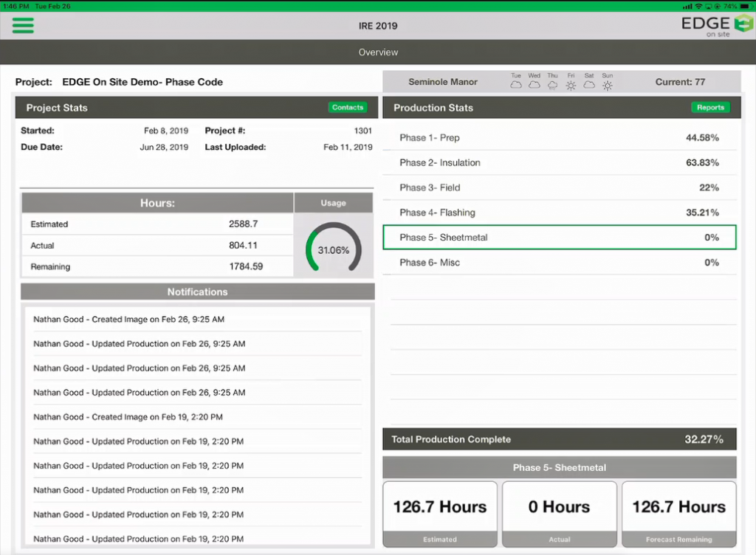The image size is (756, 555).
Task: Switch to the Overview tab
Action: click(x=378, y=52)
